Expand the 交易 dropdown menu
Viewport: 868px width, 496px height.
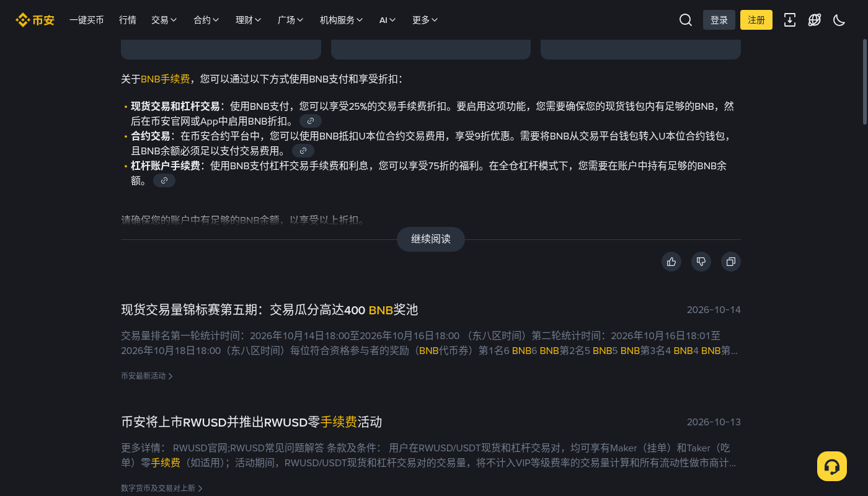pos(164,20)
